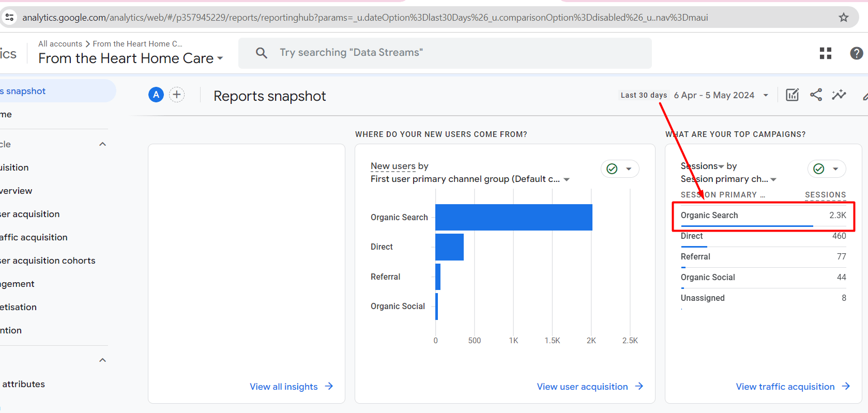Open the Sessions metric dropdown
Screen dimensions: 868x413
tap(721, 166)
